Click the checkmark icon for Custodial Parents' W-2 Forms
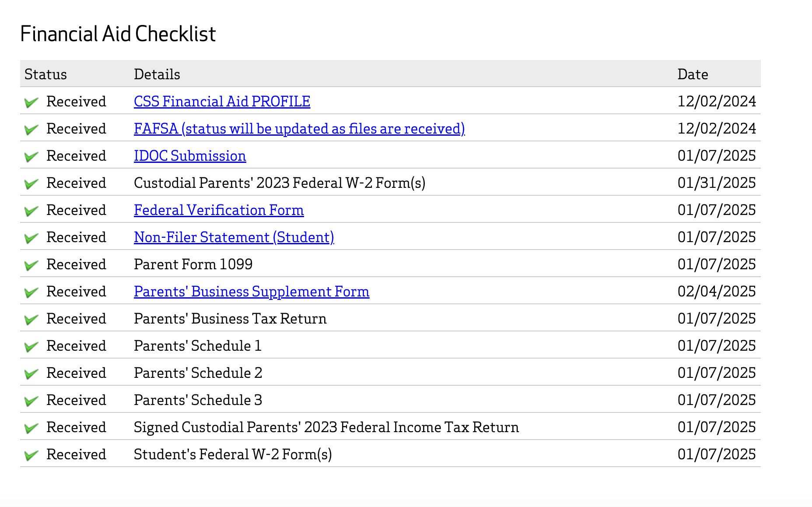This screenshot has width=812, height=507. pyautogui.click(x=31, y=184)
